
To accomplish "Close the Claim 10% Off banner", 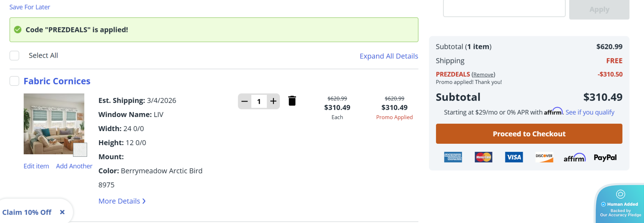I will pos(62,212).
